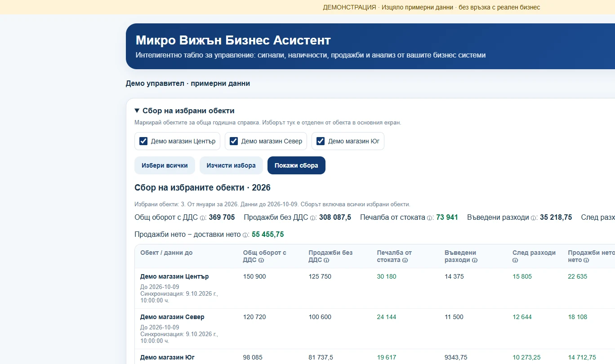615x364 pixels.
Task: Select the cell value 150 900
Action: (x=254, y=276)
